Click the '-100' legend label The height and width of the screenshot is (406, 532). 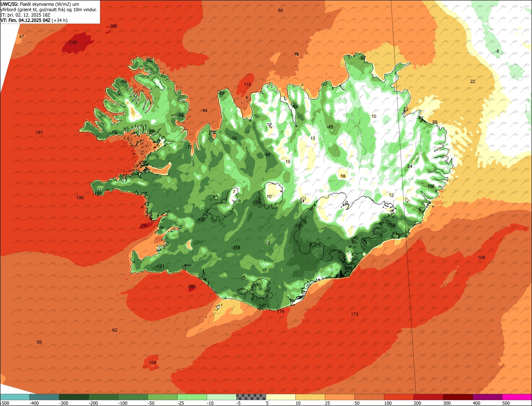coord(122,403)
